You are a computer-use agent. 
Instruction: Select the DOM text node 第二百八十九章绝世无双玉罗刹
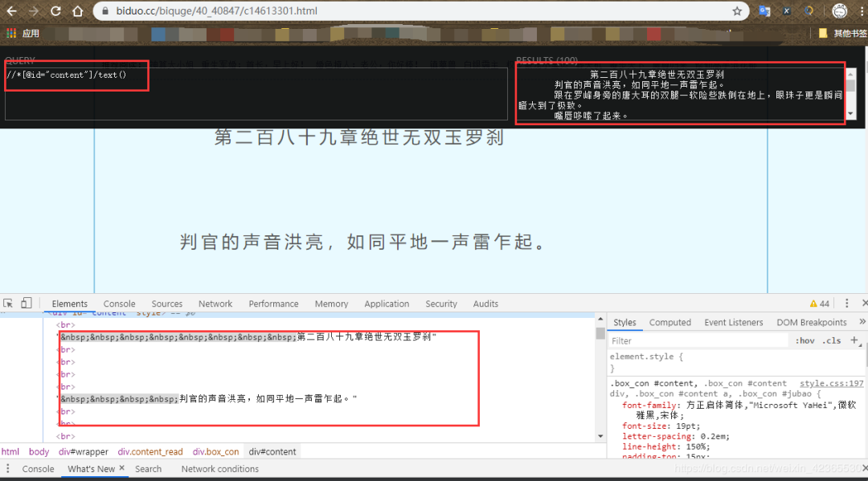point(248,336)
